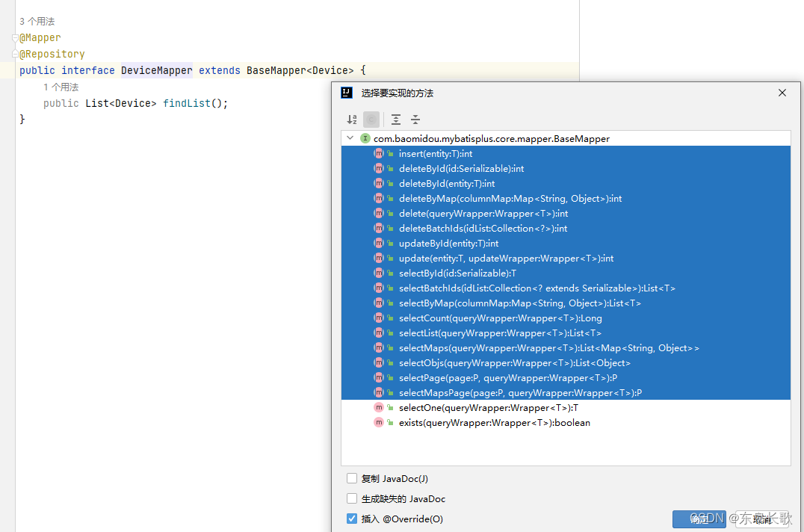
Task: Click the BaseMapper interface icon
Action: (365, 138)
